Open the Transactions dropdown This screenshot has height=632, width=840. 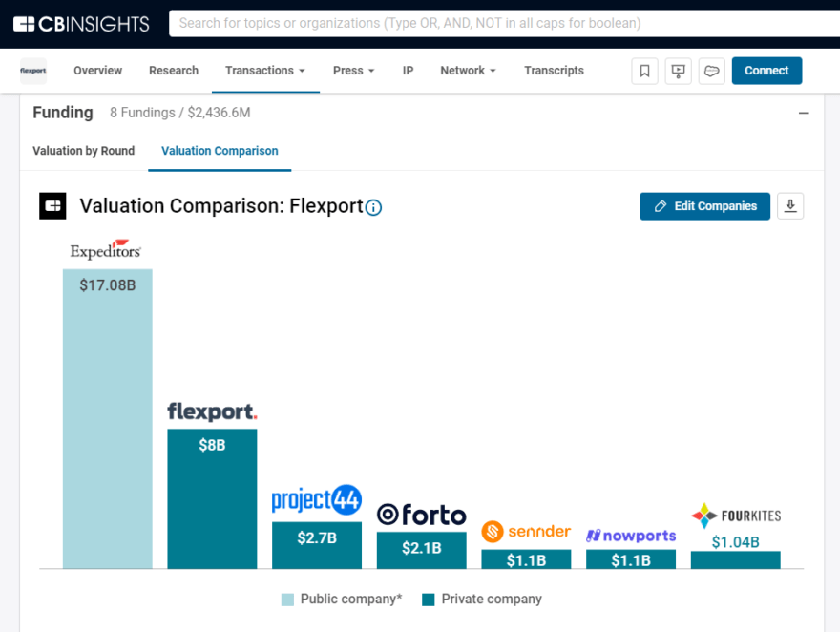[x=265, y=71]
